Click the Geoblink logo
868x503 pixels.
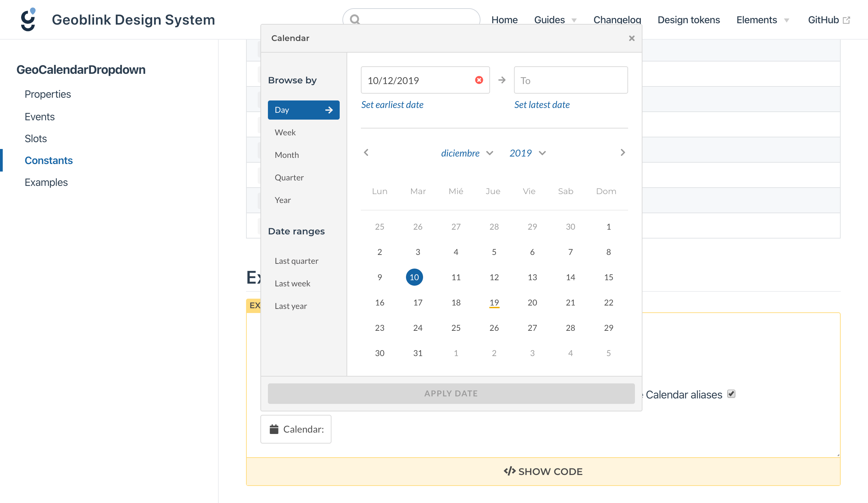click(28, 19)
